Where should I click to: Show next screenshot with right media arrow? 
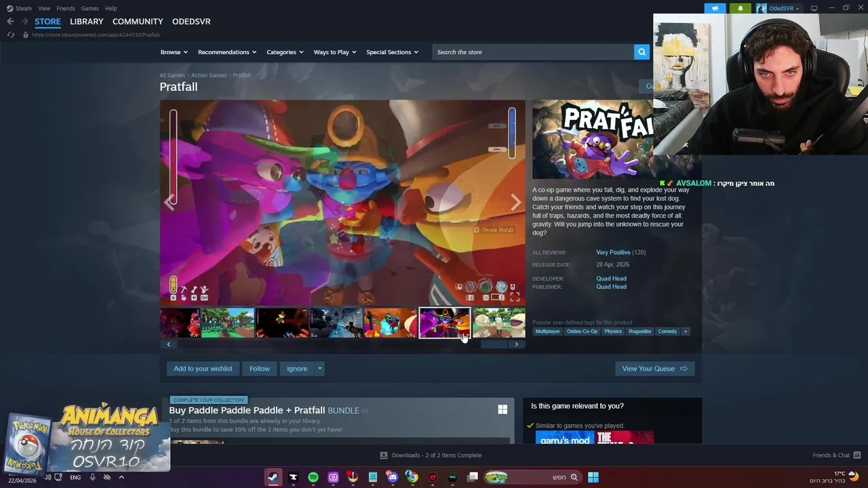[x=516, y=202]
